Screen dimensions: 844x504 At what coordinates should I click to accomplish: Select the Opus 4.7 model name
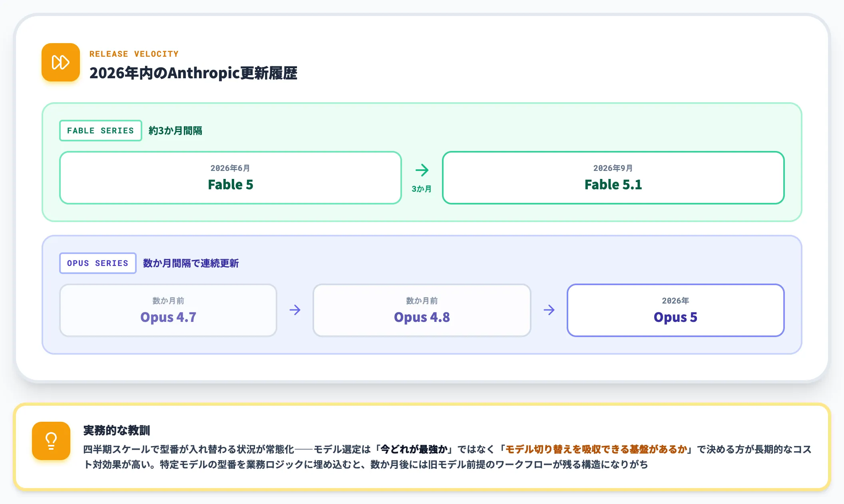click(x=168, y=317)
